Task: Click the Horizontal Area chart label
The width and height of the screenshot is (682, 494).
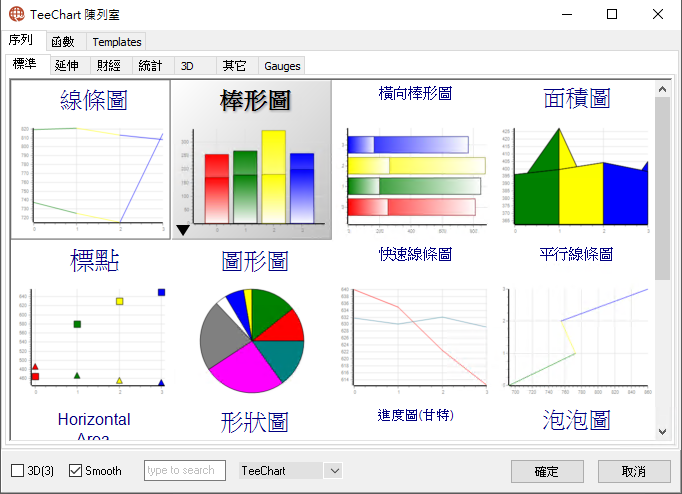Action: click(94, 425)
